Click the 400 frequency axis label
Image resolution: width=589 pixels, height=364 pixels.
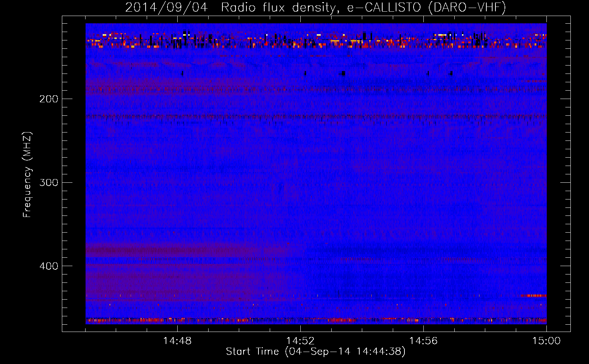49,266
